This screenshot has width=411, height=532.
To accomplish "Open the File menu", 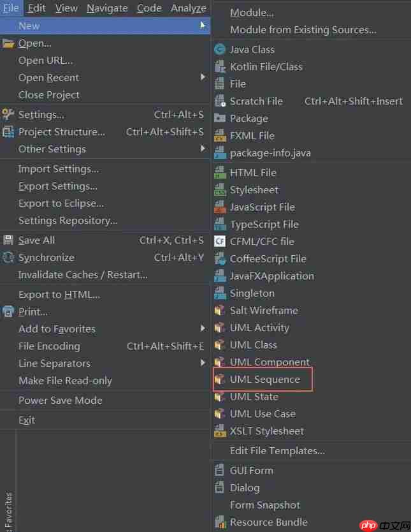I will [x=11, y=8].
